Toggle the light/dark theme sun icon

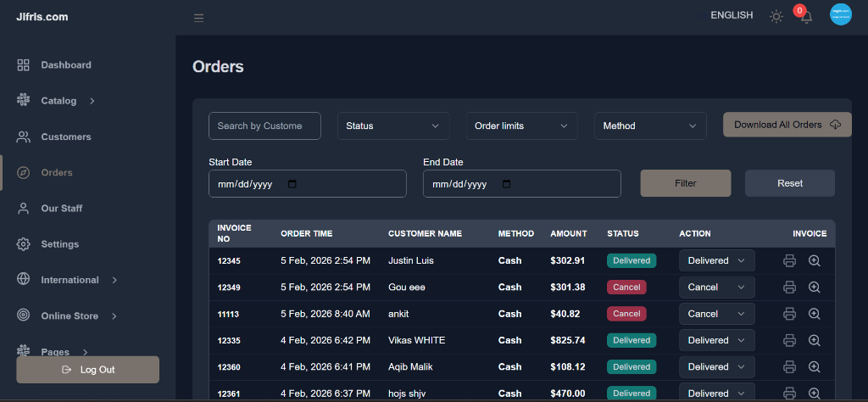click(x=776, y=16)
